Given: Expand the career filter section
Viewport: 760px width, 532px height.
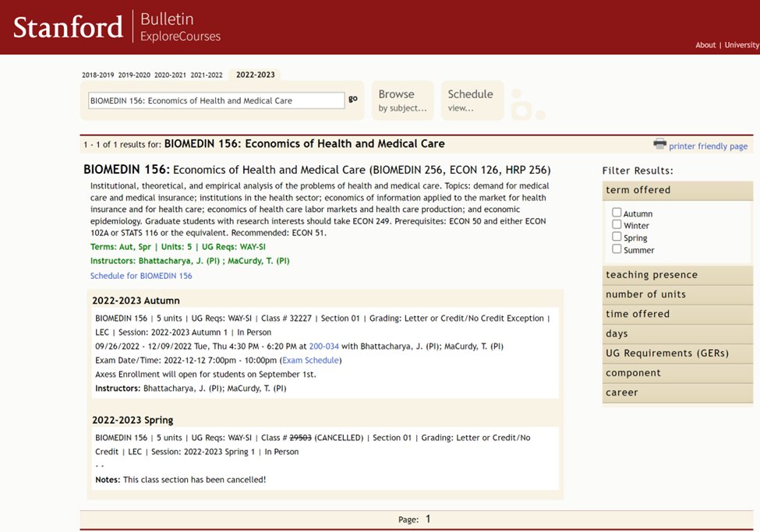Looking at the screenshot, I should tap(677, 393).
